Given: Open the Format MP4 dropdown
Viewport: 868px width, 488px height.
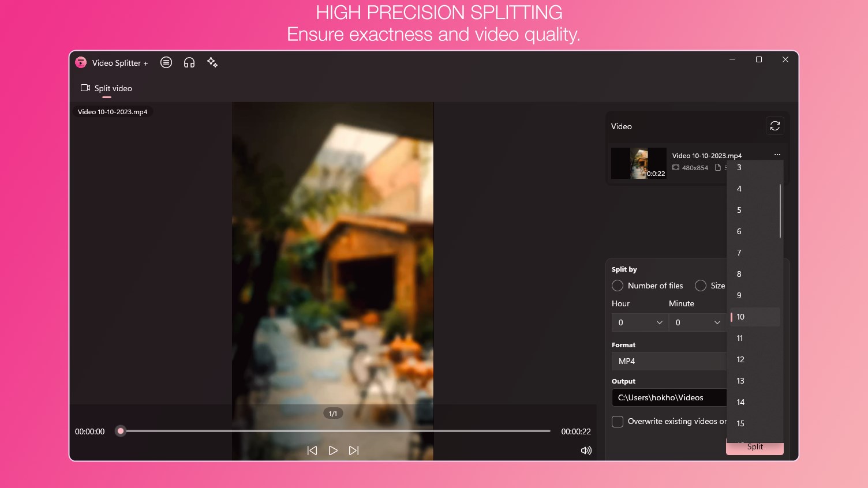Looking at the screenshot, I should (x=669, y=361).
